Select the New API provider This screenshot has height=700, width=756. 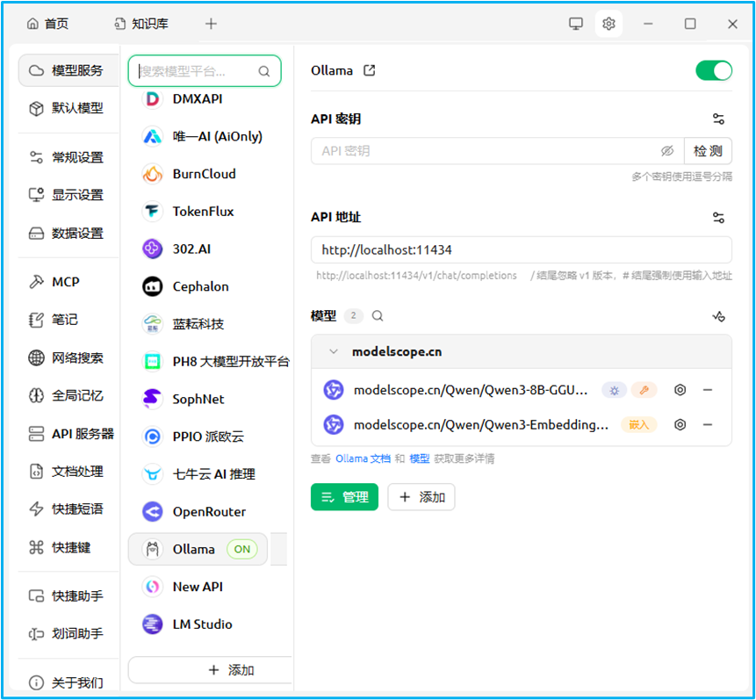[x=207, y=587]
